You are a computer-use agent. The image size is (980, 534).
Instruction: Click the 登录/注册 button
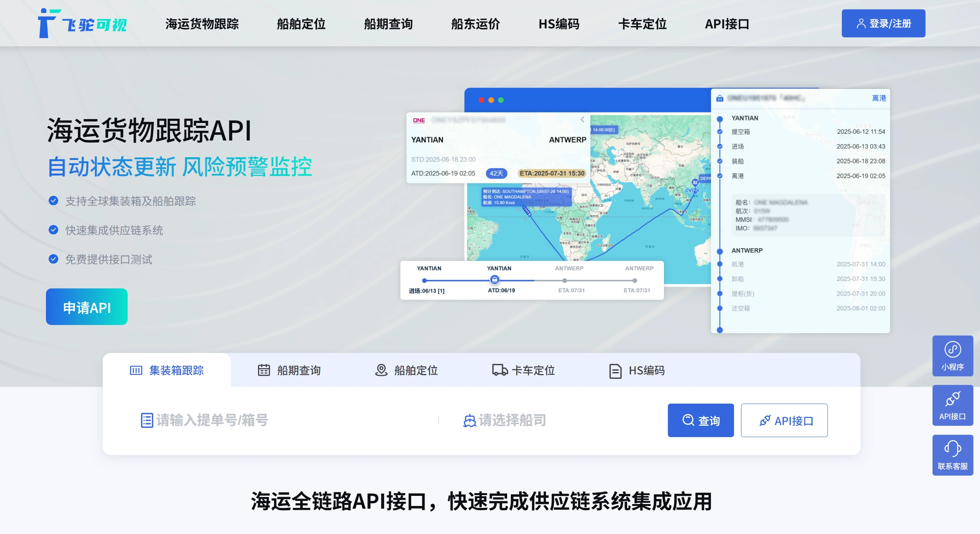883,23
